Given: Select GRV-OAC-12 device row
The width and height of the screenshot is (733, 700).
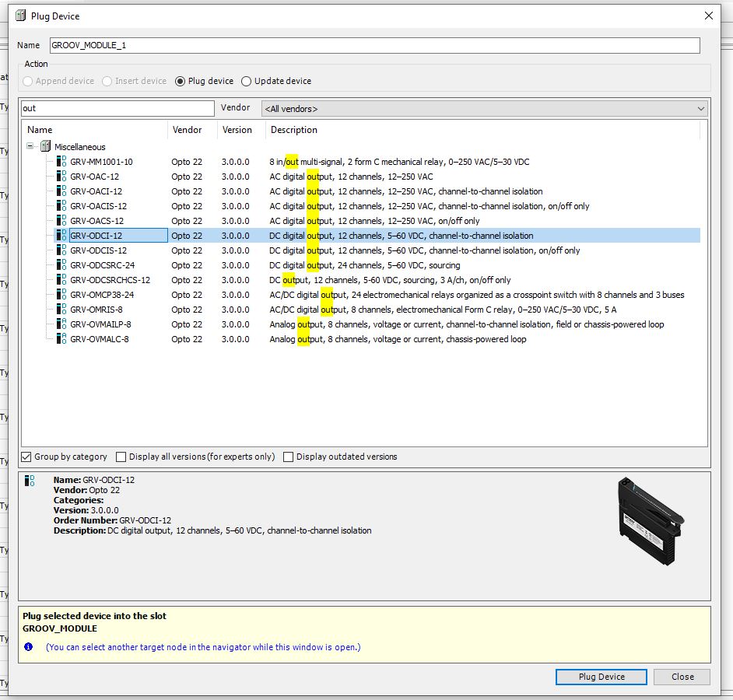Looking at the screenshot, I should pyautogui.click(x=377, y=177).
